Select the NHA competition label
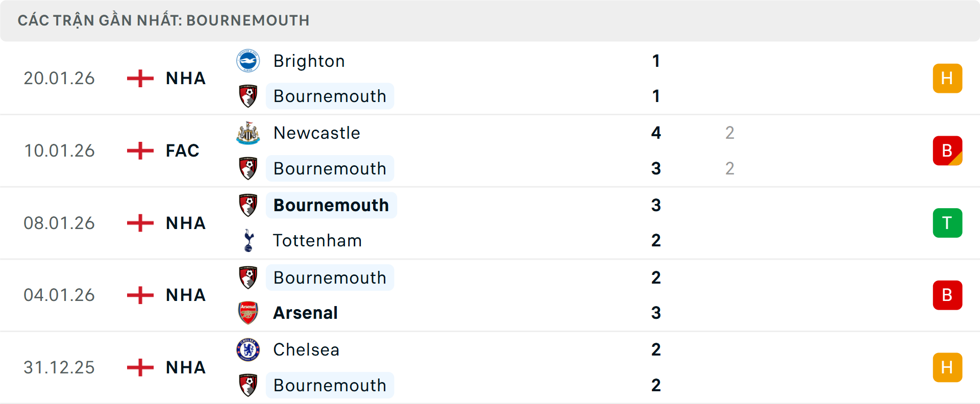This screenshot has width=980, height=404. click(x=185, y=78)
